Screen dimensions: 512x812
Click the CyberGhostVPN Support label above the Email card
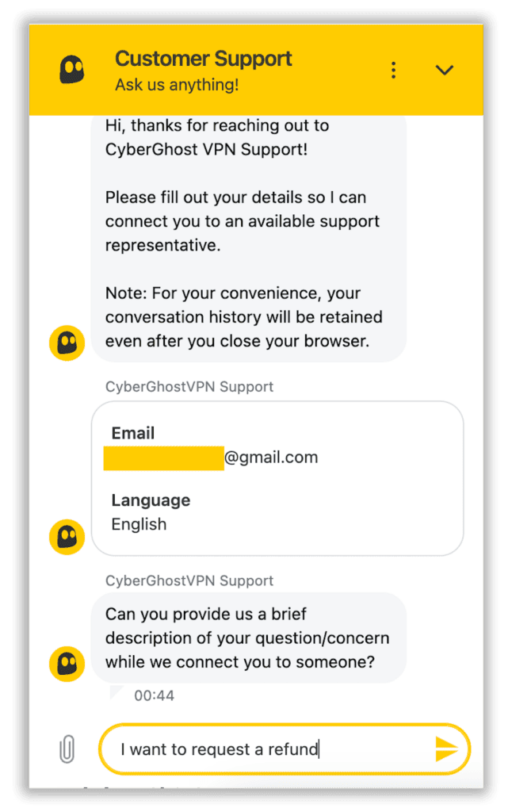point(189,387)
